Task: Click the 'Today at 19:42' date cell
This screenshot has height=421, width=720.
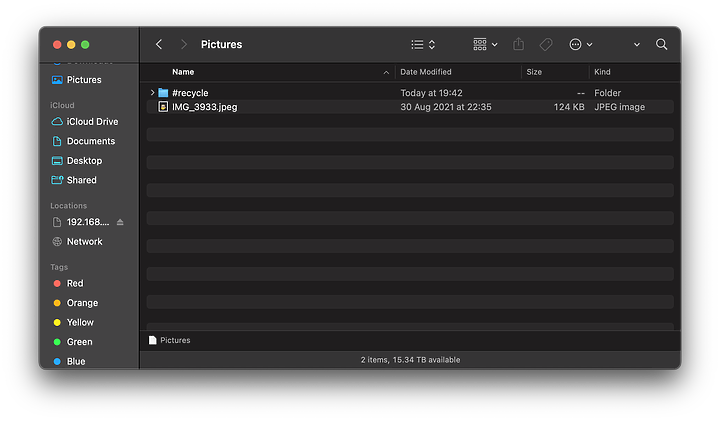Action: (431, 93)
